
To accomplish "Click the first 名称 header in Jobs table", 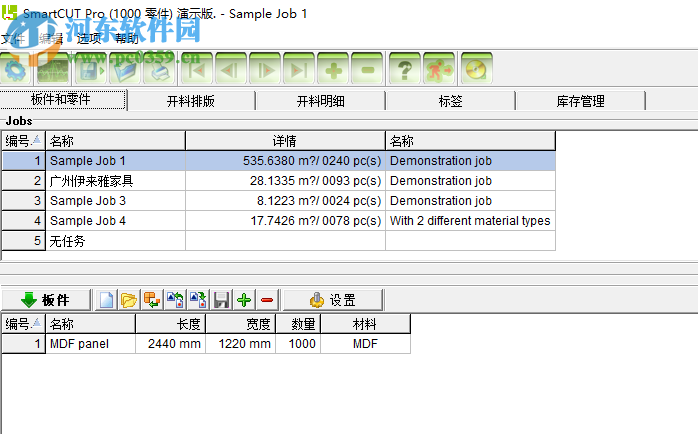I will (x=115, y=141).
